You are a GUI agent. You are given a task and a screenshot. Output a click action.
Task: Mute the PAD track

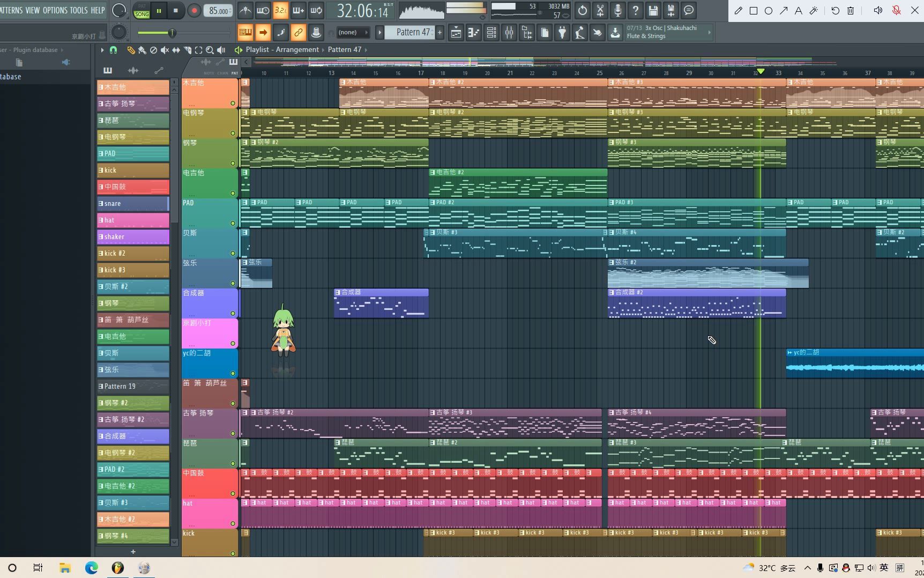point(233,223)
